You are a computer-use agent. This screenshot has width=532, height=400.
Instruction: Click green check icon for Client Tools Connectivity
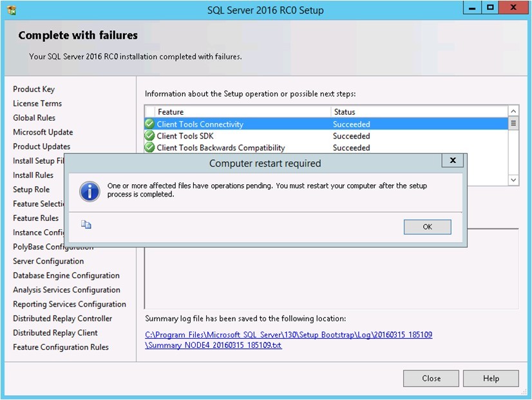tap(149, 124)
